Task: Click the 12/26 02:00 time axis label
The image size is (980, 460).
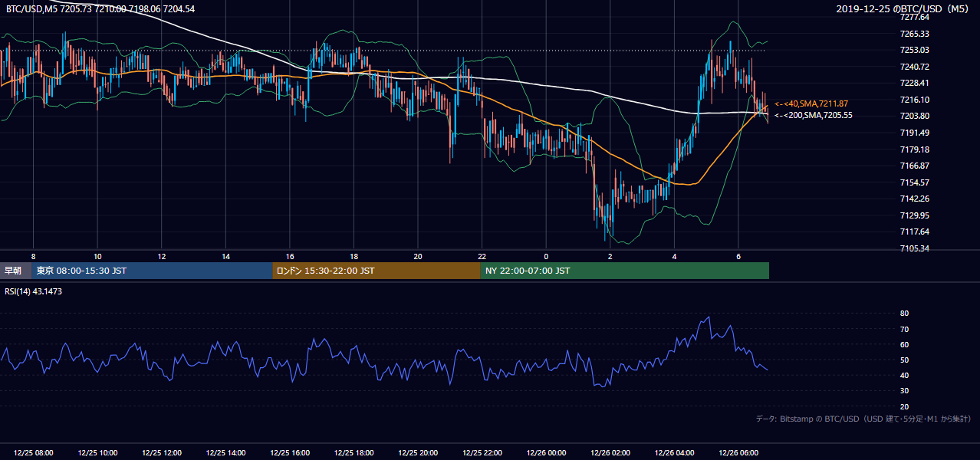Action: (610, 453)
